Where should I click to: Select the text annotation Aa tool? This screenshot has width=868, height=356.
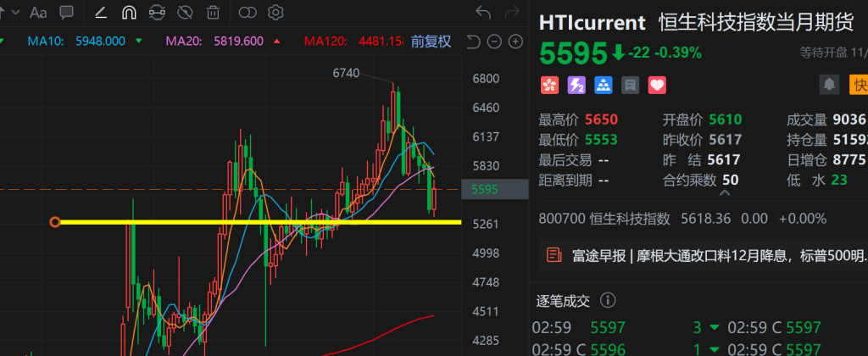[38, 13]
